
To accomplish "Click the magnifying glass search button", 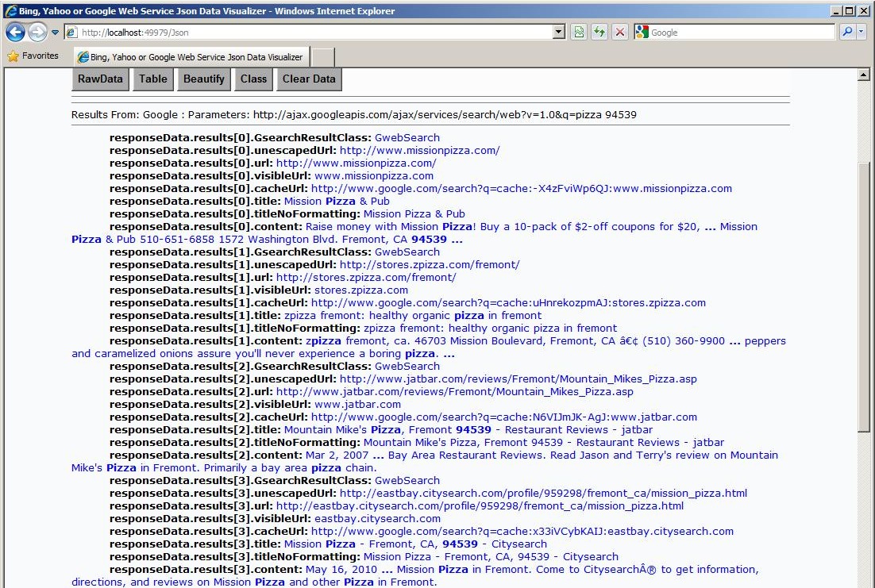I will pyautogui.click(x=847, y=33).
